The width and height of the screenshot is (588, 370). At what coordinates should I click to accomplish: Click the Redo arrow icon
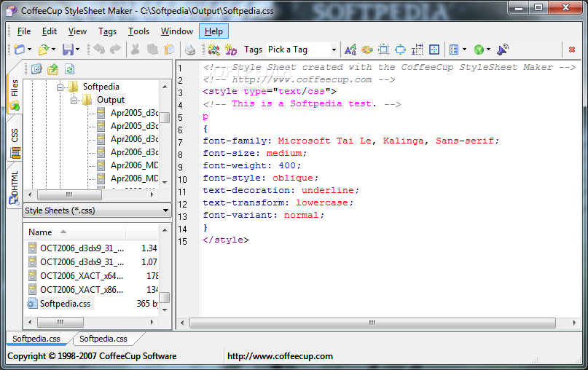click(115, 49)
